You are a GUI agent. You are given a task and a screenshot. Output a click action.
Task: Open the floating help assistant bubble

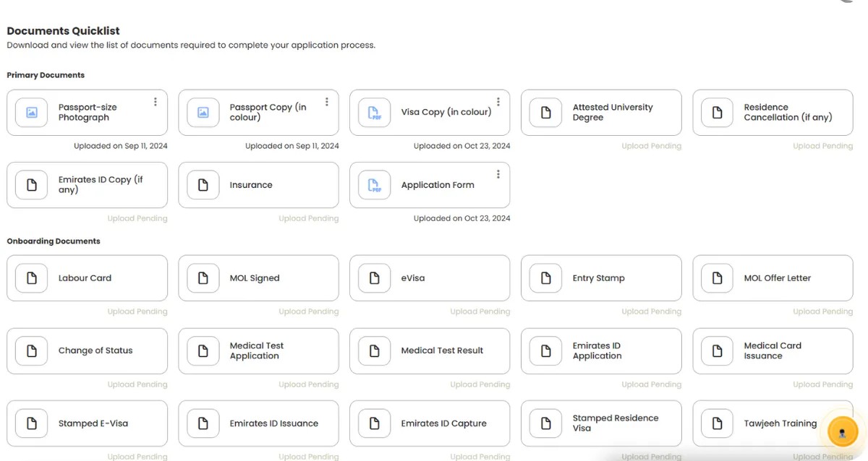coord(842,431)
